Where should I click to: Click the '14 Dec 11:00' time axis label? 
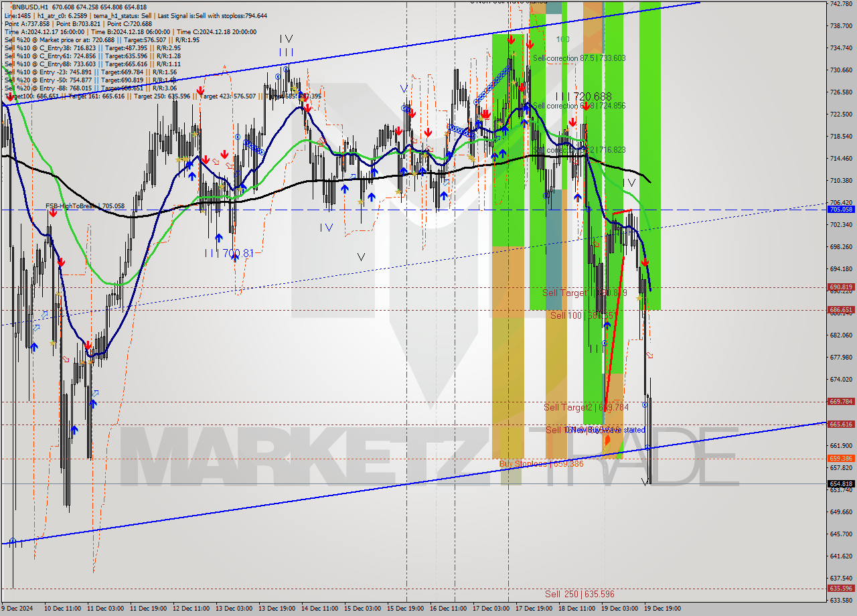pyautogui.click(x=319, y=609)
